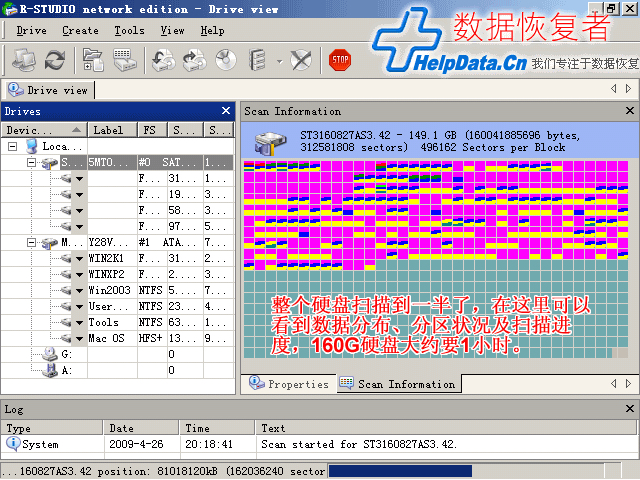640x480 pixels.
Task: Click the Remove toolbar icon
Action: [300, 59]
